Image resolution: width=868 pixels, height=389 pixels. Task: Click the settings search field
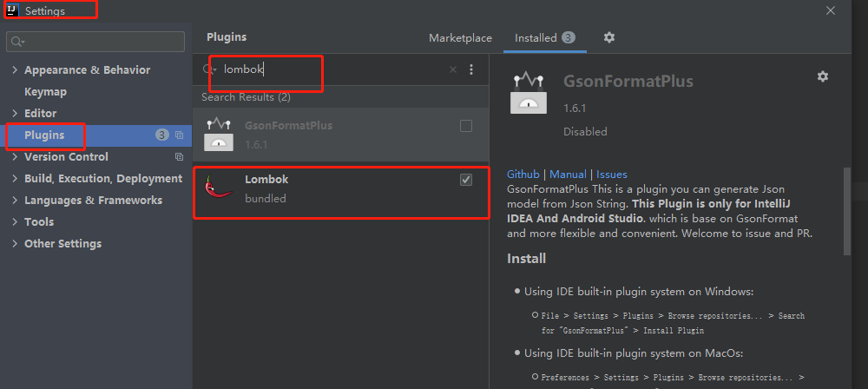95,42
